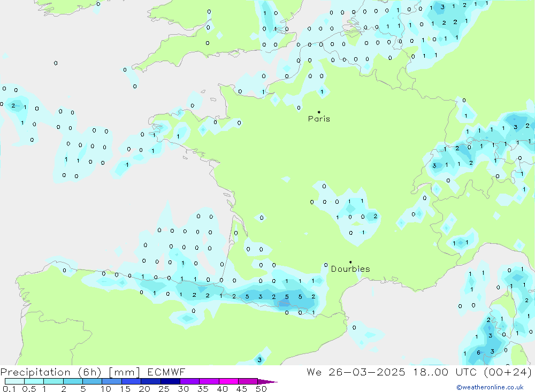The height and width of the screenshot is (392, 535).
Task: Click the '[mm]' unit text
Action: (124, 372)
